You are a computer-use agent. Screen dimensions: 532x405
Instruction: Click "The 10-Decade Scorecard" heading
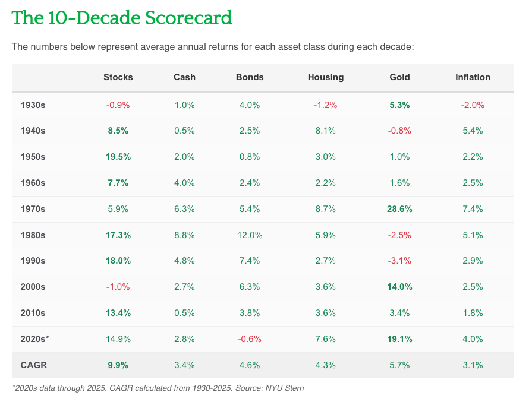click(x=122, y=18)
